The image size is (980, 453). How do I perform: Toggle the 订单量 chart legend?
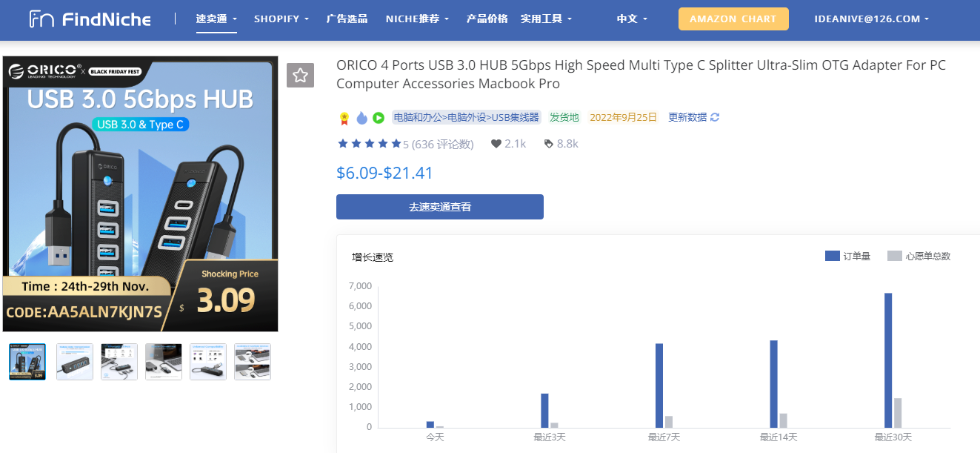coord(847,256)
